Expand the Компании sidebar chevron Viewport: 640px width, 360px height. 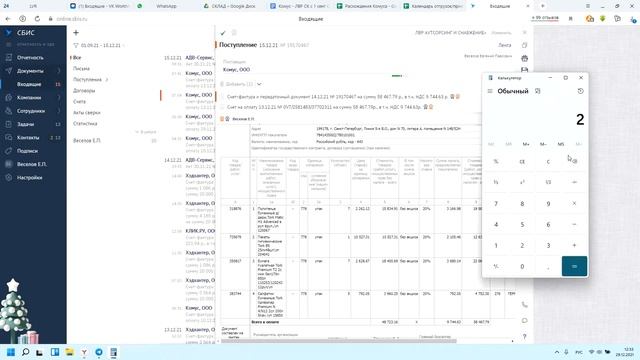tap(59, 98)
